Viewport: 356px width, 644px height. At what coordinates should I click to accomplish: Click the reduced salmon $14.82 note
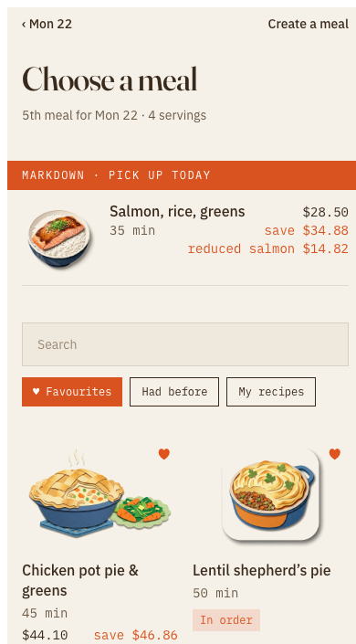268,248
